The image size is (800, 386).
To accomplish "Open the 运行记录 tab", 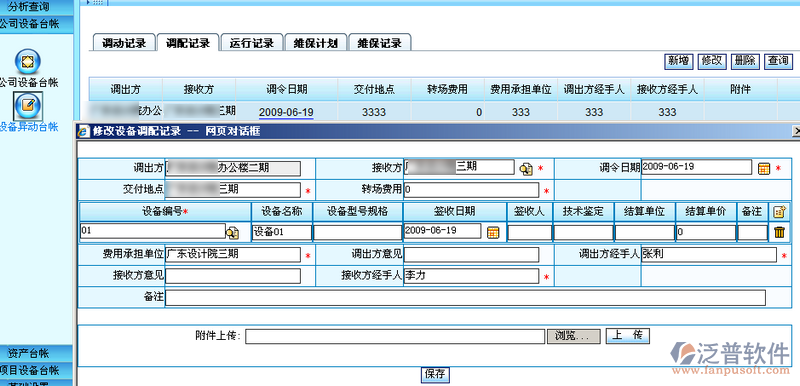I will [252, 43].
